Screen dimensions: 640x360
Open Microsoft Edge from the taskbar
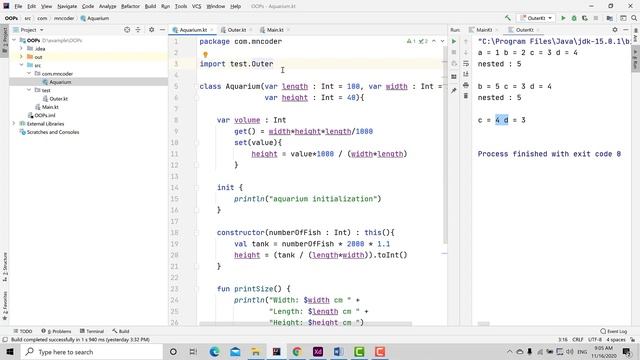[214, 351]
